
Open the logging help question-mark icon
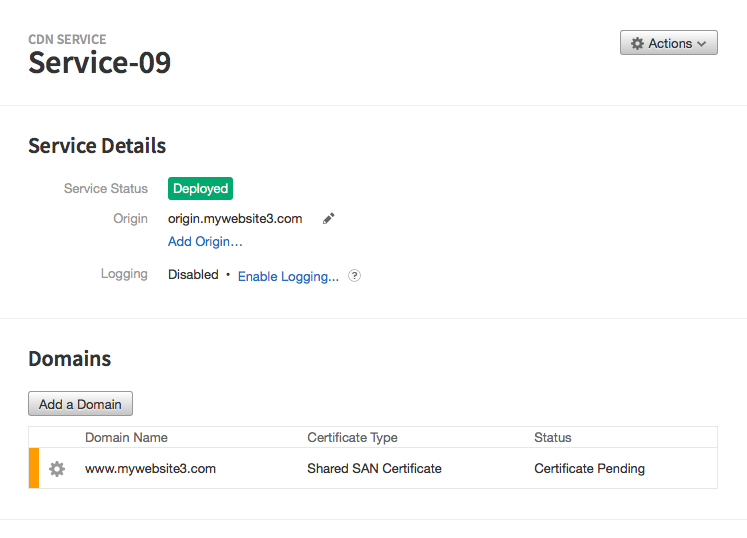click(354, 275)
